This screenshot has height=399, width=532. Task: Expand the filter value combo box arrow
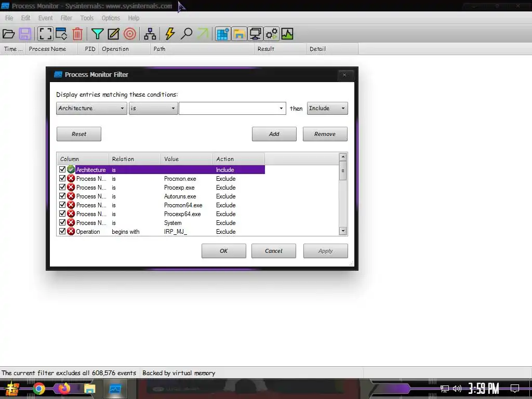coord(281,108)
